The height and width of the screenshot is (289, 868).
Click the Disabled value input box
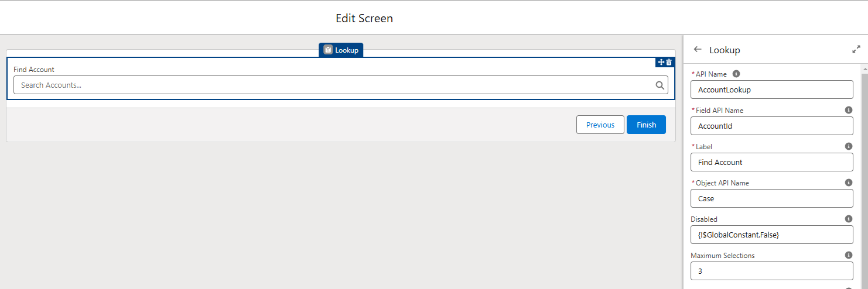click(x=771, y=235)
